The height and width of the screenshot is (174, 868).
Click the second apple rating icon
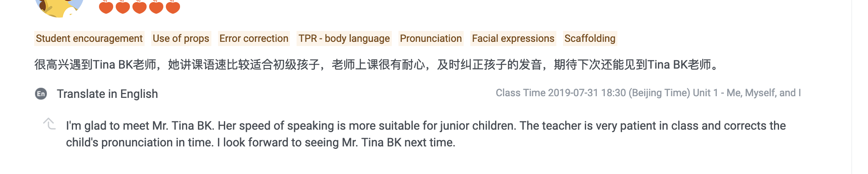123,7
